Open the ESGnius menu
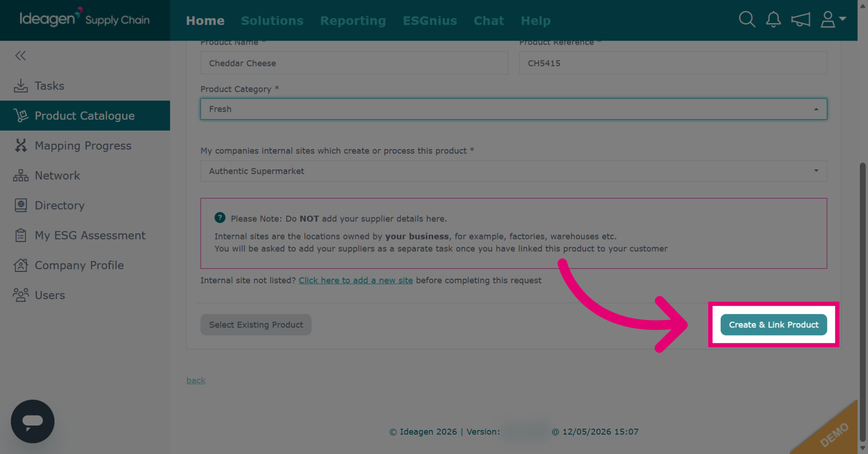 coord(430,21)
